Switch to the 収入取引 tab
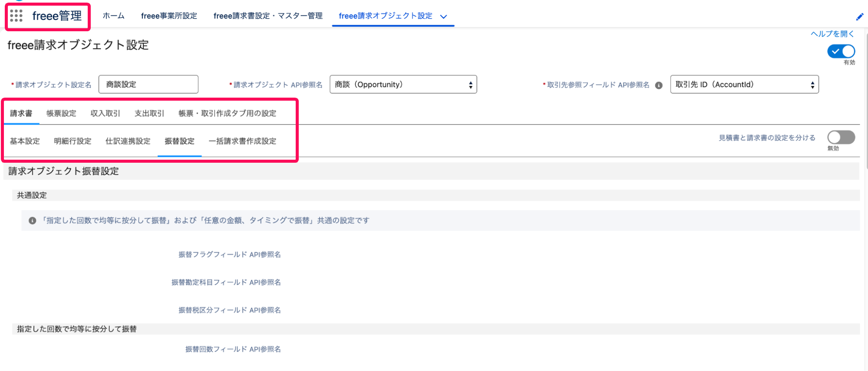This screenshot has width=868, height=371. pyautogui.click(x=105, y=113)
